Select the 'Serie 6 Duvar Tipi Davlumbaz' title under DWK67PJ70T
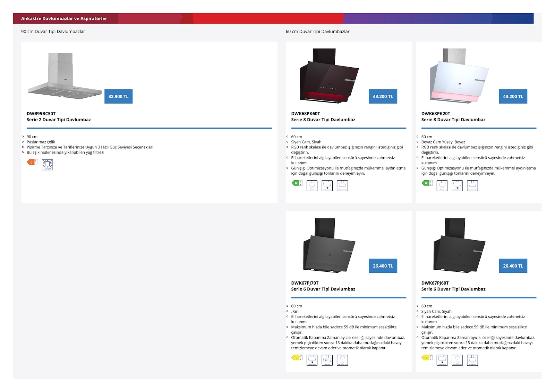The image size is (555, 392). pyautogui.click(x=323, y=289)
